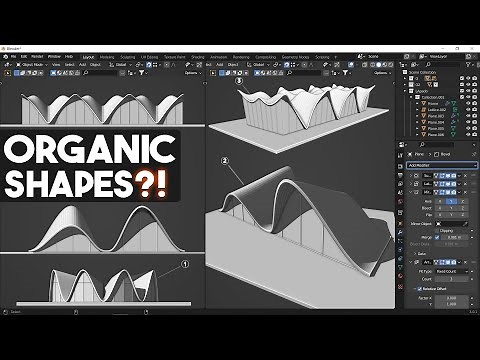Open the Render properties tab

click(400, 166)
